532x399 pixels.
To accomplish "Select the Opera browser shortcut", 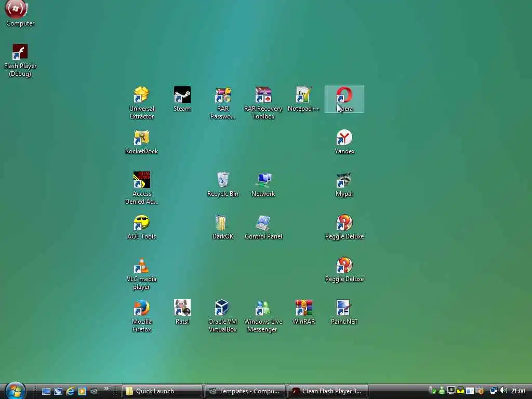I will (x=344, y=99).
